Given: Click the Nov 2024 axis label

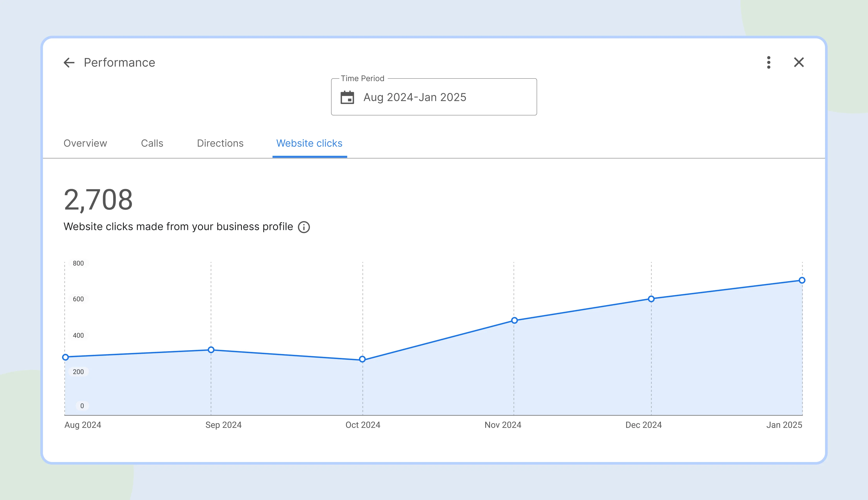Looking at the screenshot, I should click(x=503, y=425).
